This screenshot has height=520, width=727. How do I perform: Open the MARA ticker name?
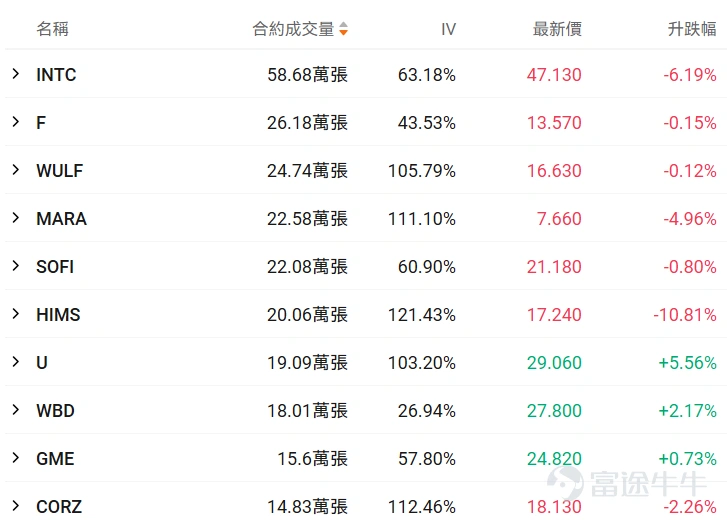click(x=61, y=219)
